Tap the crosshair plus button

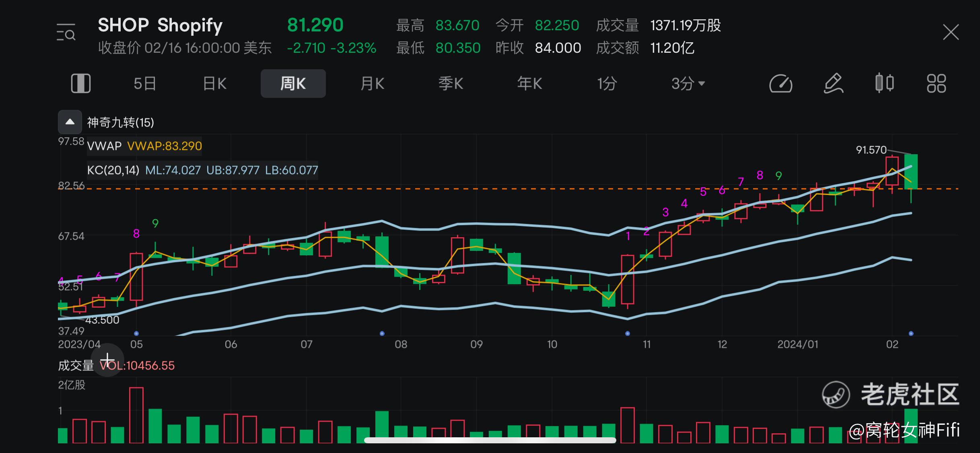(107, 360)
